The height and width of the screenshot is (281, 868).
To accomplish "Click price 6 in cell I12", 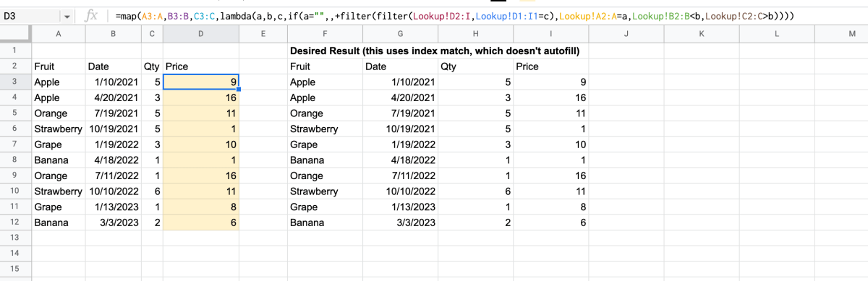I will point(550,222).
